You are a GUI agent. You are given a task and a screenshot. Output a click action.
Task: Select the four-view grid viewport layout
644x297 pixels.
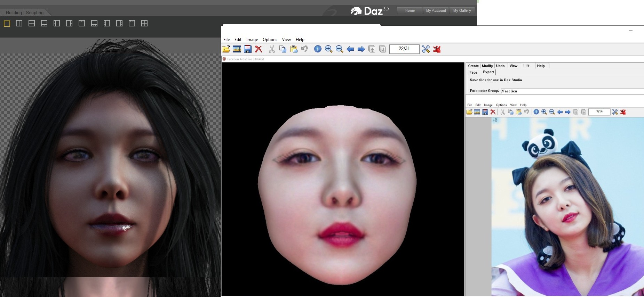pos(144,24)
